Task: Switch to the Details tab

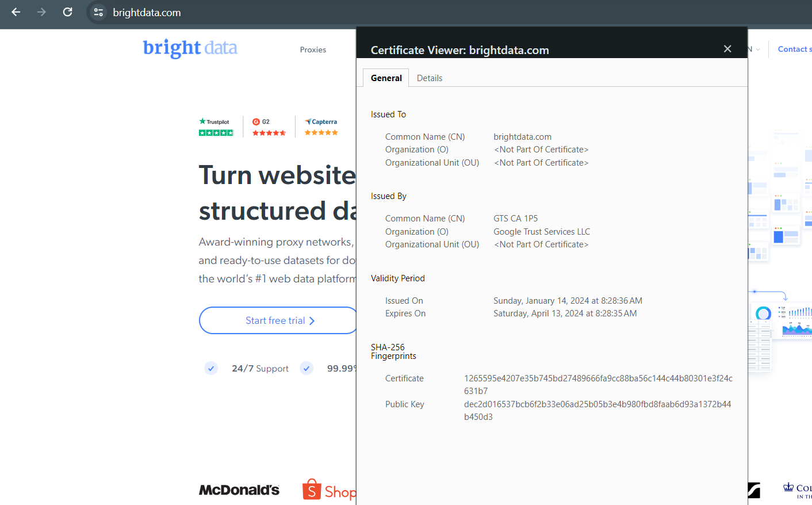Action: [429, 78]
